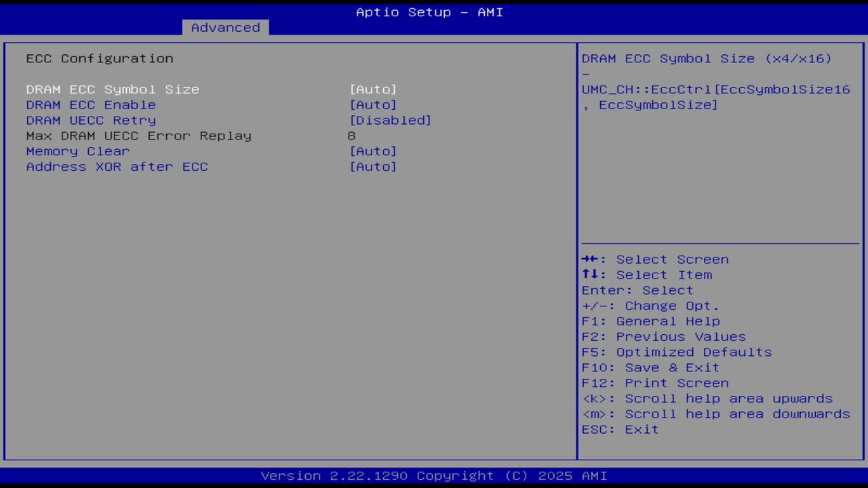Click the F5: Optimized Defaults hint
868x488 pixels.
[677, 352]
